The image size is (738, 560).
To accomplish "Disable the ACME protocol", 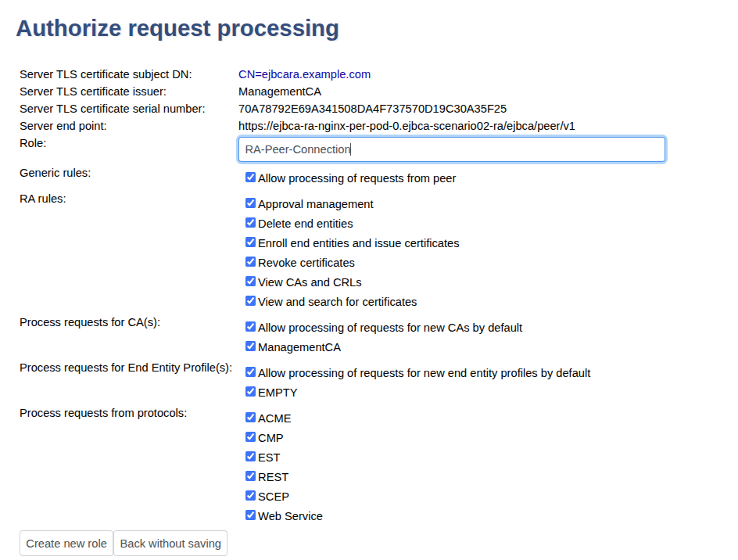I will [x=250, y=418].
